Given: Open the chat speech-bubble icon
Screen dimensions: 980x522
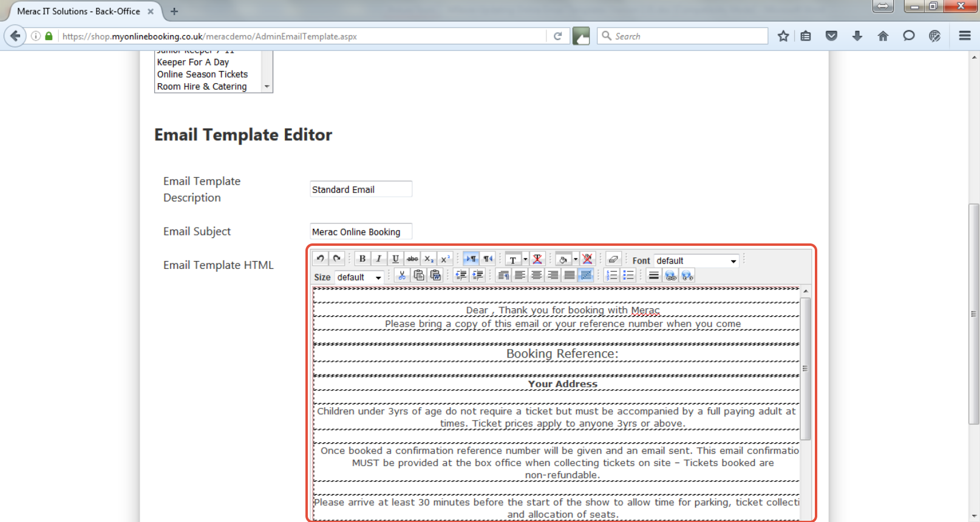Looking at the screenshot, I should (908, 36).
